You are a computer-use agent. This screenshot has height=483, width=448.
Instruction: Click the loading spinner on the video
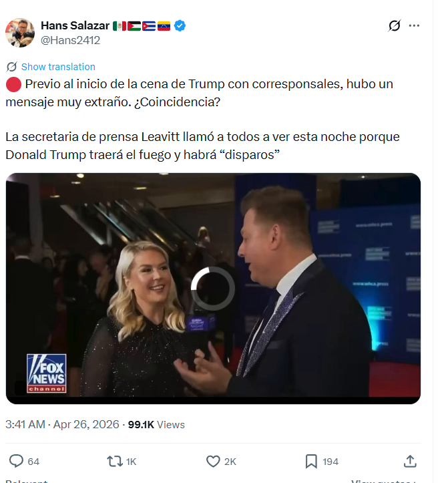[213, 289]
